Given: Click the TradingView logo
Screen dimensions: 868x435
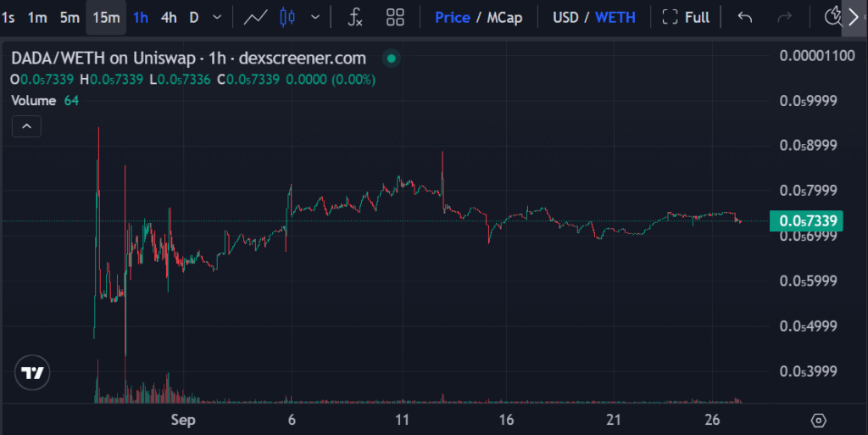Looking at the screenshot, I should coord(33,373).
